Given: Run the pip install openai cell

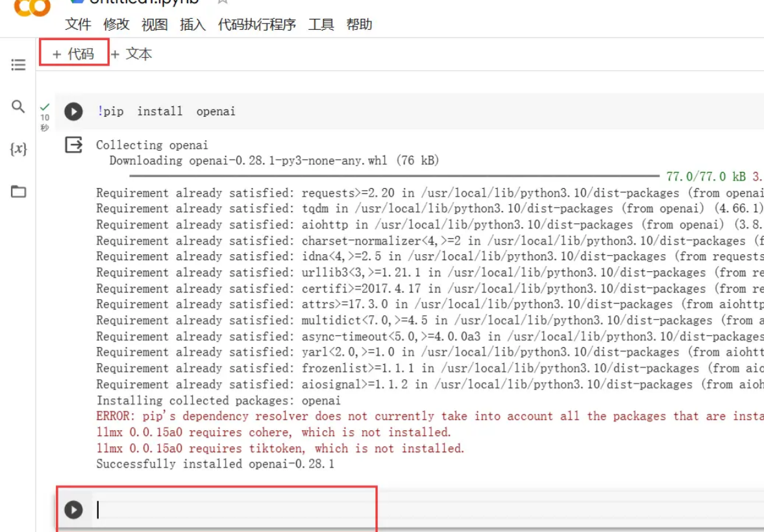Looking at the screenshot, I should click(73, 112).
